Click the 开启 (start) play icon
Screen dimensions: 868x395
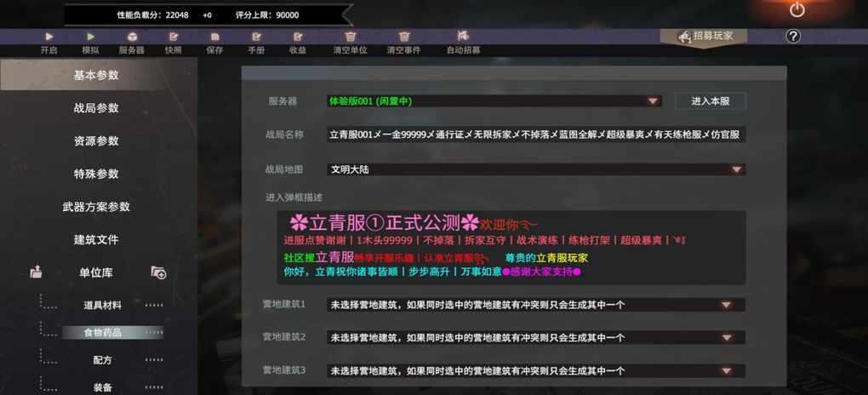point(49,37)
